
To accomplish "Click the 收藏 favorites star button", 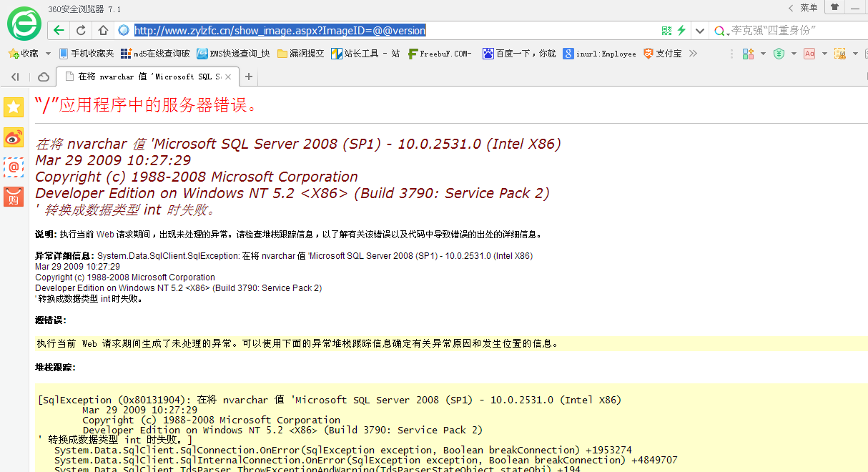I will (23, 54).
